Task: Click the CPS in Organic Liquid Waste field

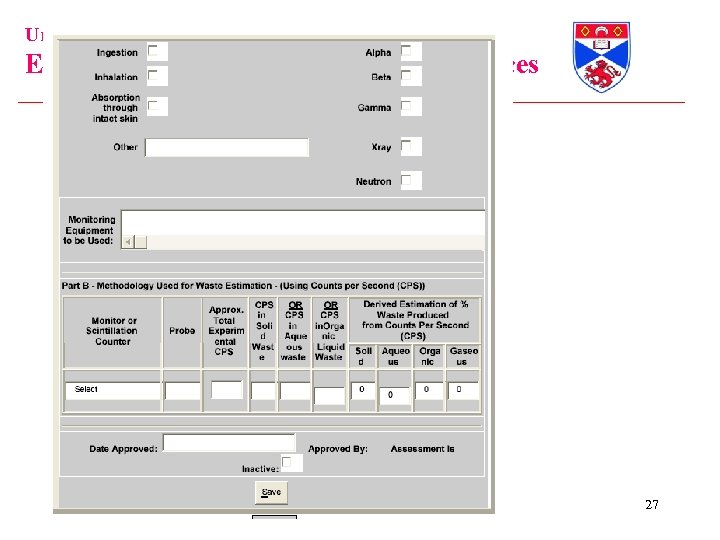Action: 329,395
